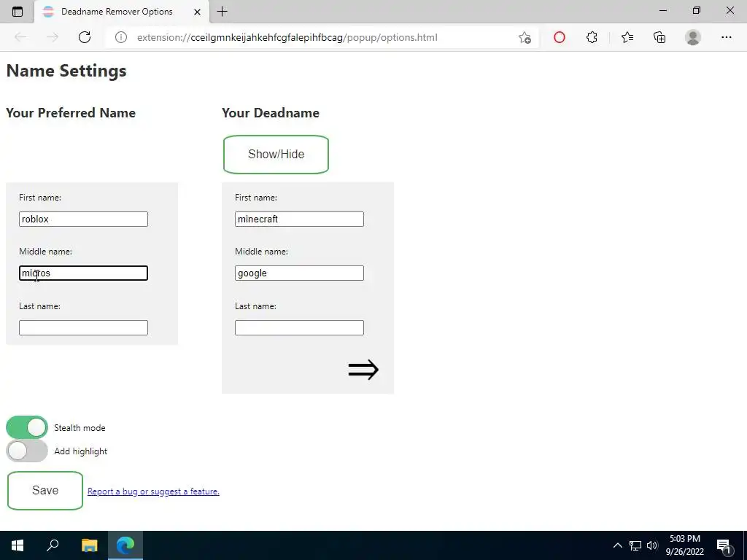747x560 pixels.
Task: Click the Name Settings heading
Action: [66, 71]
